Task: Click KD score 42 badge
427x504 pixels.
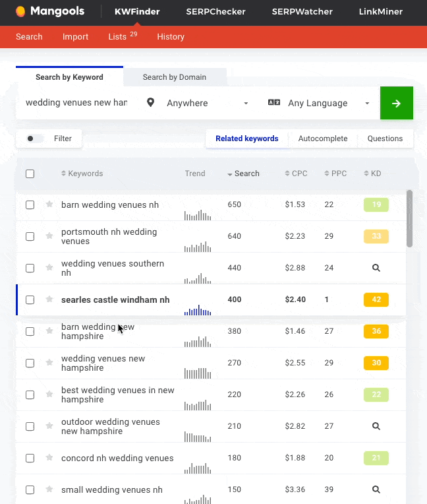Action: pyautogui.click(x=376, y=299)
